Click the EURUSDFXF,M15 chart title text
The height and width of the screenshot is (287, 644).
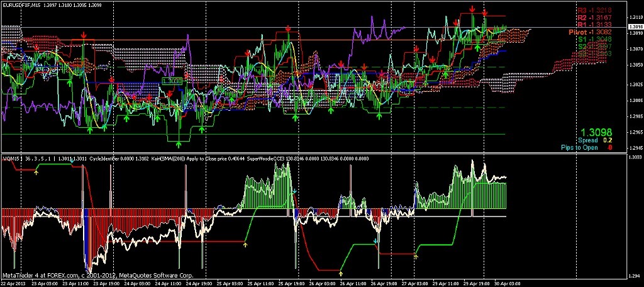25,5
